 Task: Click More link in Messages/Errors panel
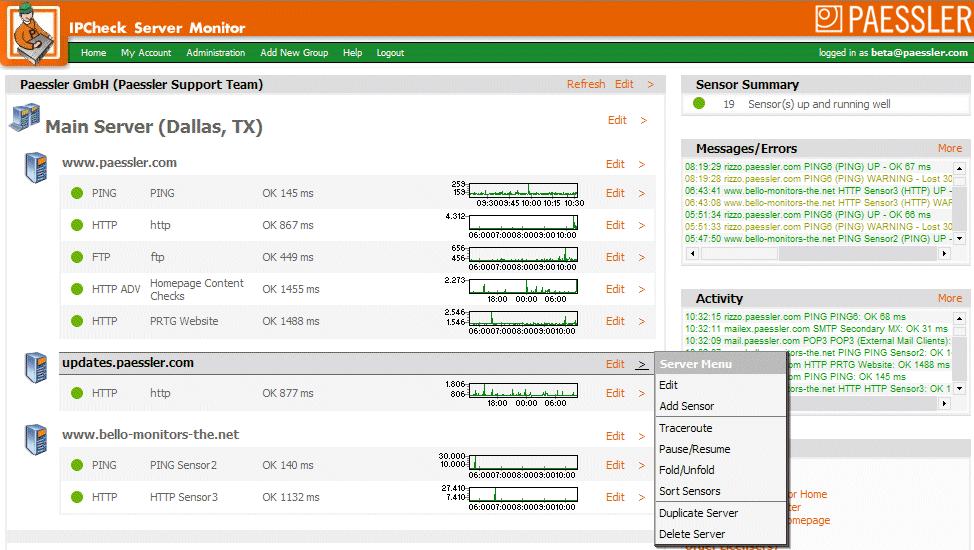coord(949,148)
